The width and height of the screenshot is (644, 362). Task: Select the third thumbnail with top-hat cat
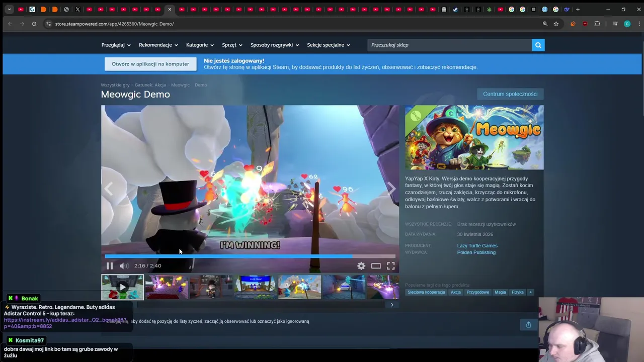click(211, 287)
